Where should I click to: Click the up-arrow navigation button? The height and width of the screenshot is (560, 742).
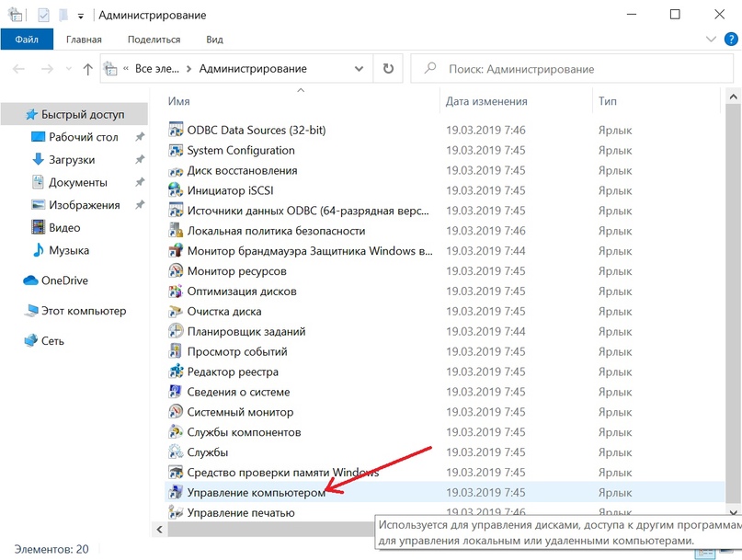coord(88,69)
